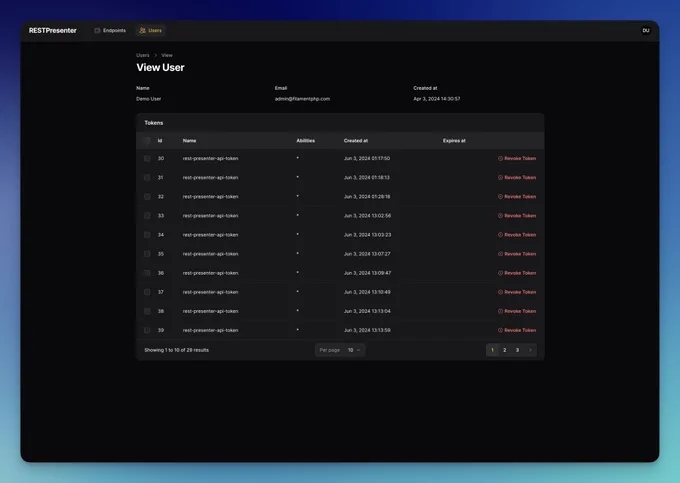Select checkbox for token 34
The width and height of the screenshot is (680, 483).
(147, 235)
